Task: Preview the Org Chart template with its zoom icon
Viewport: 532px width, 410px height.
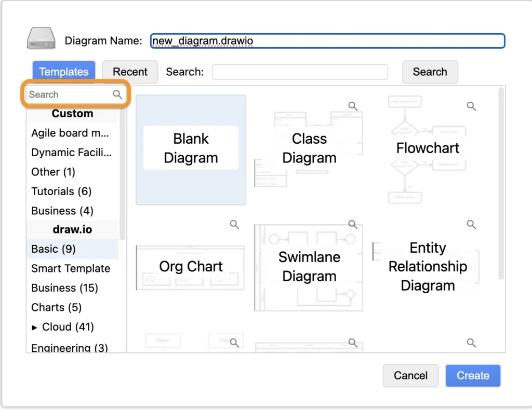Action: [x=234, y=225]
